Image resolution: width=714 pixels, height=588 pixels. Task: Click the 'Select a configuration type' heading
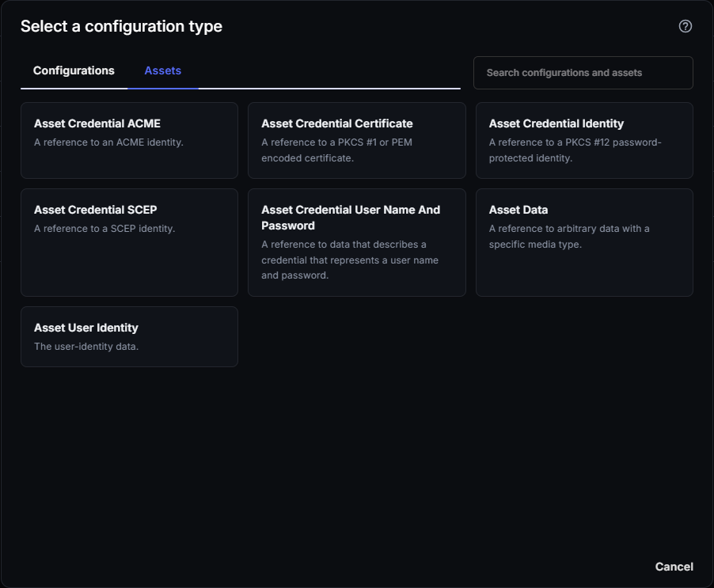click(122, 26)
